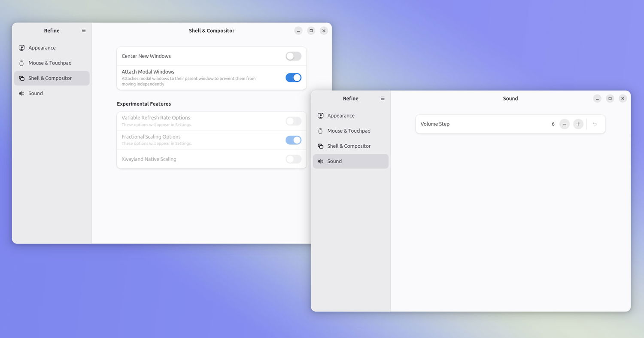Image resolution: width=644 pixels, height=338 pixels.
Task: Click the Volume Step value field
Action: tap(553, 124)
